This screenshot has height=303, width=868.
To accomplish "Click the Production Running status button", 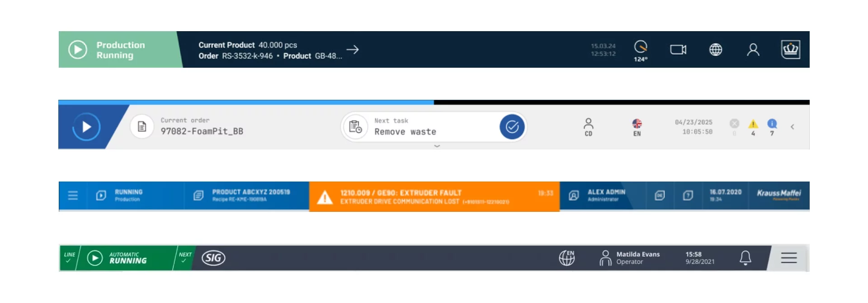I will point(118,50).
